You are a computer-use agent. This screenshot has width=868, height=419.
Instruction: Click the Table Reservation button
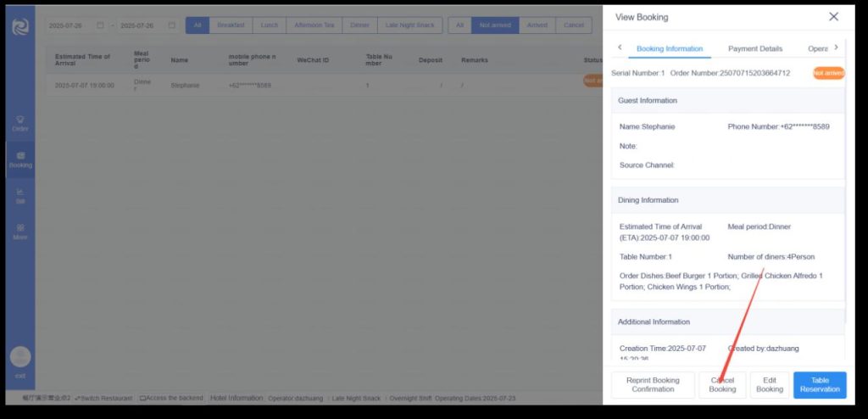tap(820, 384)
